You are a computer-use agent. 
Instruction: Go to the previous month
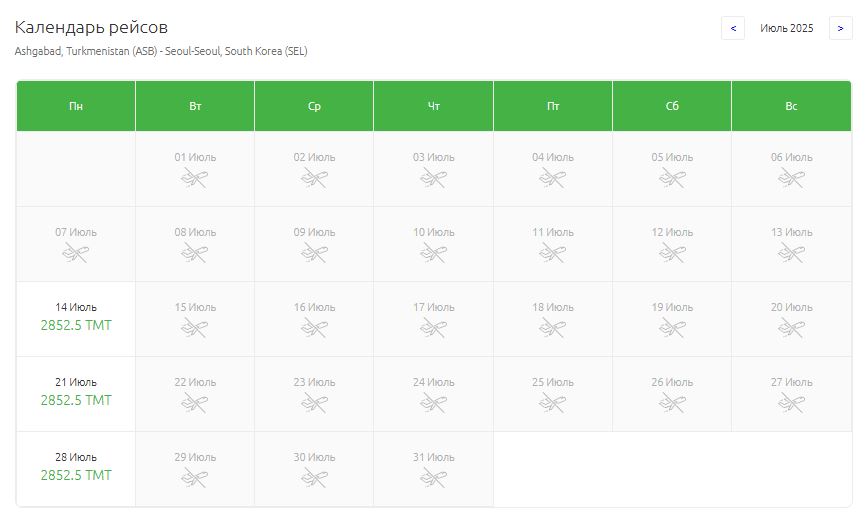733,28
